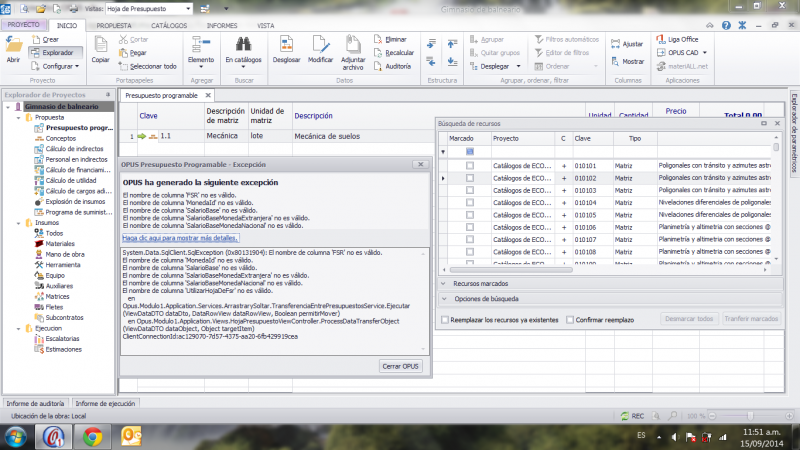Image resolution: width=800 pixels, height=450 pixels.
Task: Check the Marcado box for row 010101
Action: pyautogui.click(x=470, y=165)
